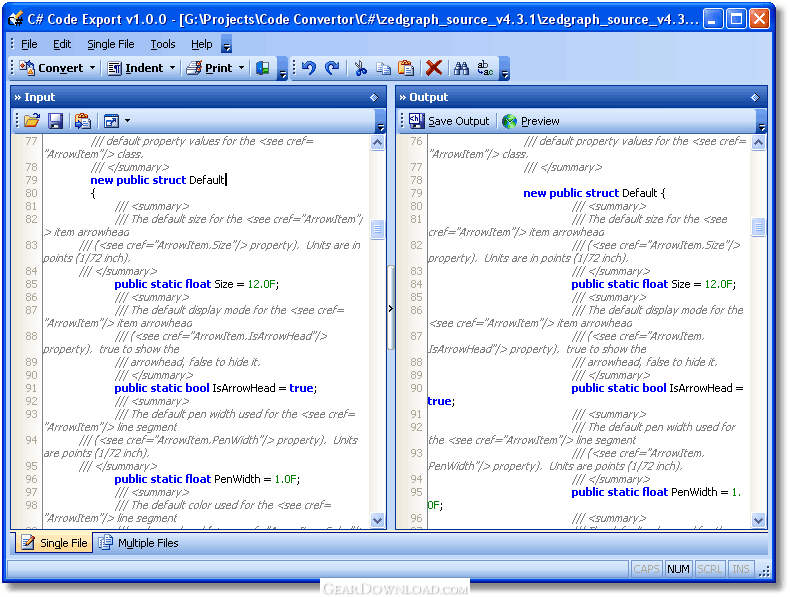Click the Preview button
The width and height of the screenshot is (790, 597).
(531, 121)
